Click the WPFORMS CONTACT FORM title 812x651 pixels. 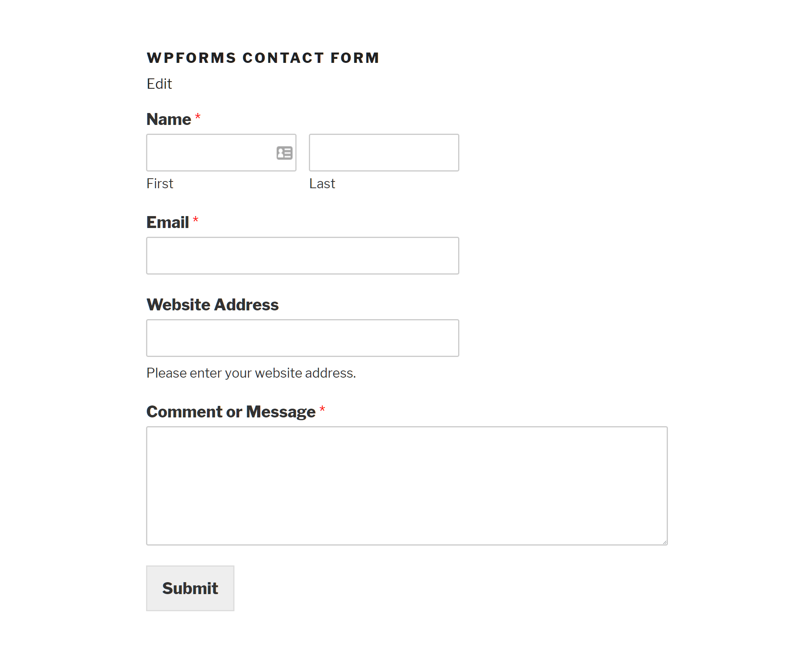(x=263, y=58)
